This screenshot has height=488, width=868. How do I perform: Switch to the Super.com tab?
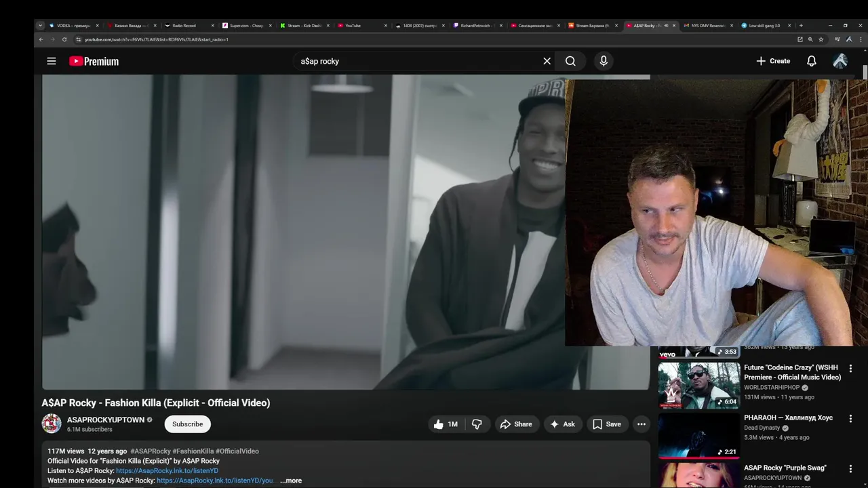click(246, 26)
